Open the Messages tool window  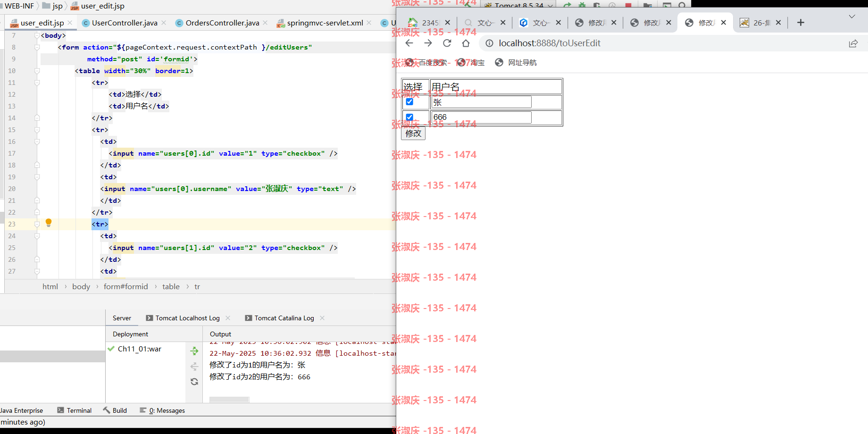click(x=162, y=410)
